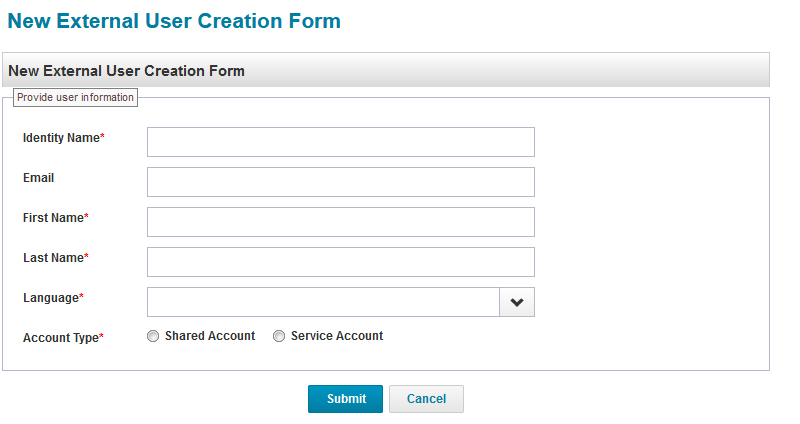Select the Shared Account radio button
Image resolution: width=800 pixels, height=424 pixels.
coord(153,337)
